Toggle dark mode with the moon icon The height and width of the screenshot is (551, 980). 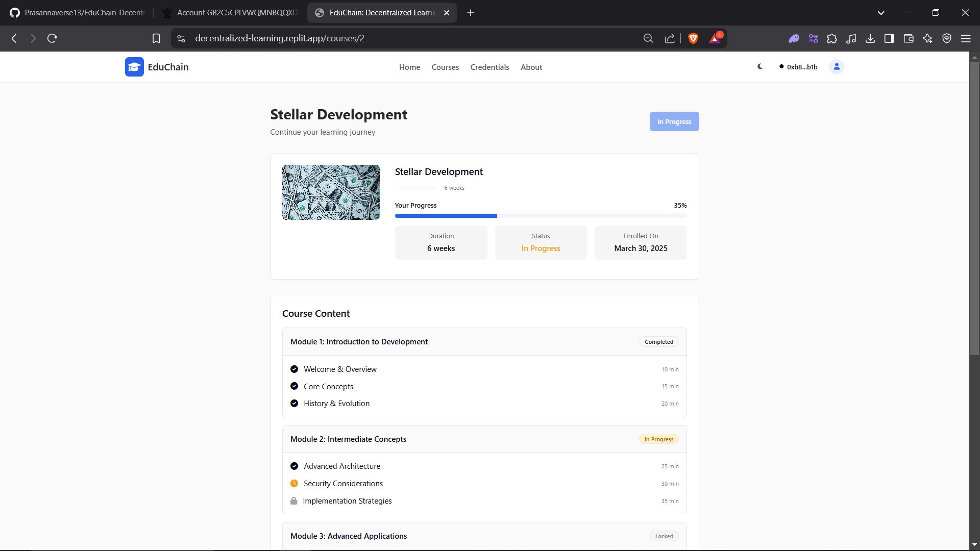coord(759,67)
